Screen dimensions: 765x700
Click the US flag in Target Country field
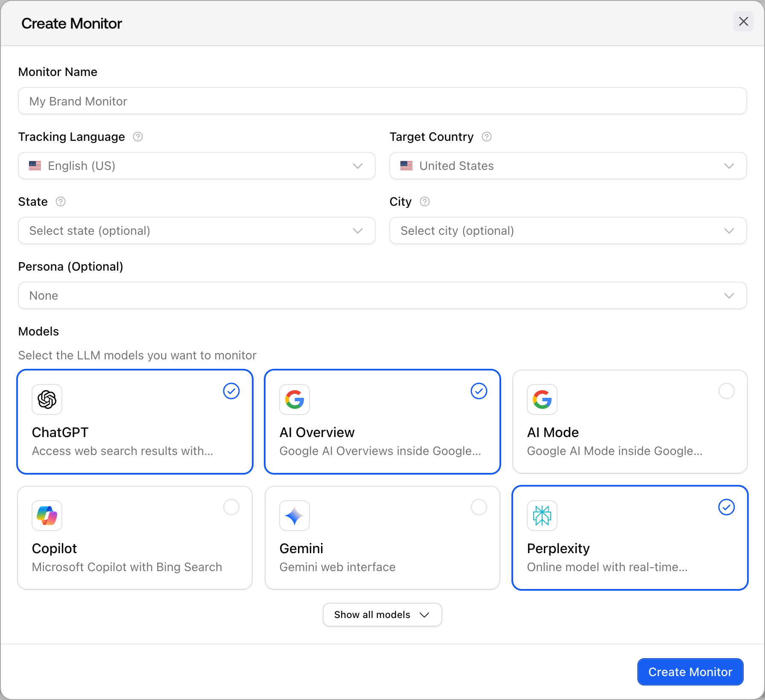click(x=406, y=166)
